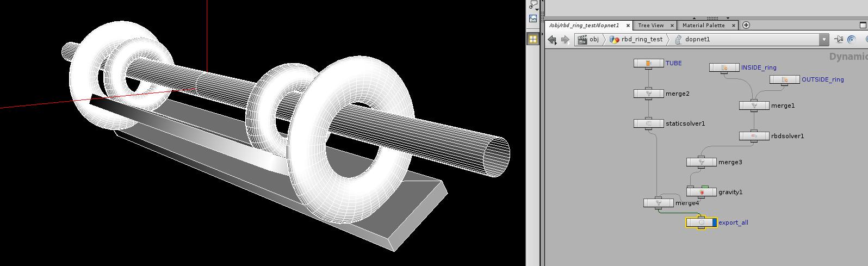Select the OUTSIDE_ring node
Viewport: 868px width, 266px height.
tap(785, 80)
